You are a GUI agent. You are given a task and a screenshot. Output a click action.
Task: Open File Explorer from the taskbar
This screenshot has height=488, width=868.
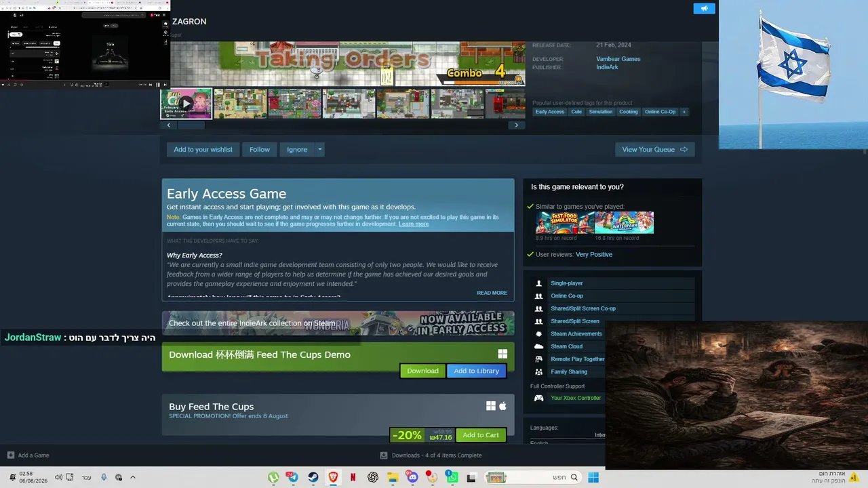392,477
